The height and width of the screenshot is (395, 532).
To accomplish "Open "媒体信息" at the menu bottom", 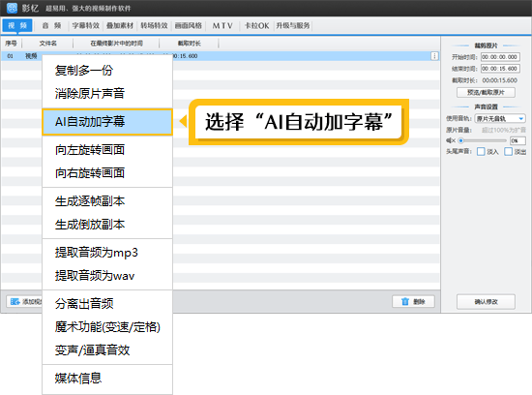I will click(78, 378).
